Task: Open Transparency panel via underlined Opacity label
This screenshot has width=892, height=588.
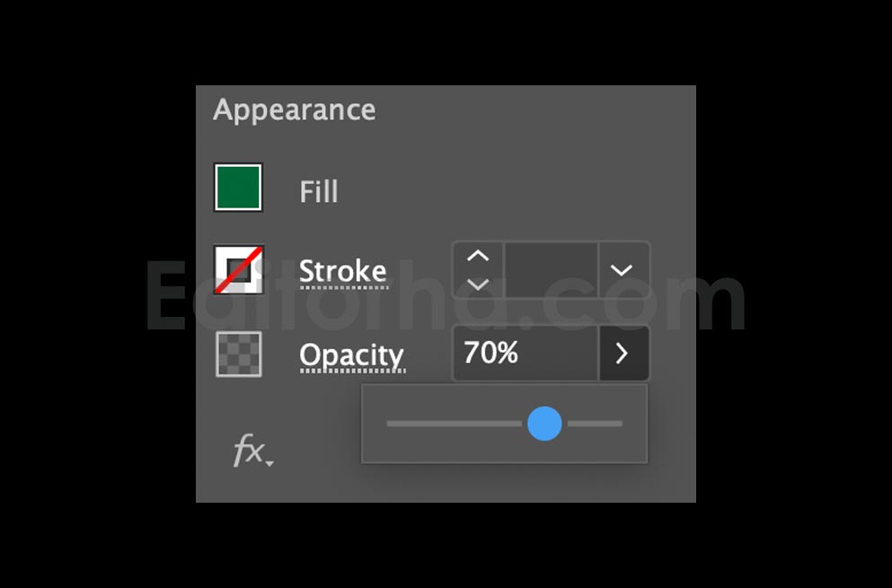Action: coord(351,356)
